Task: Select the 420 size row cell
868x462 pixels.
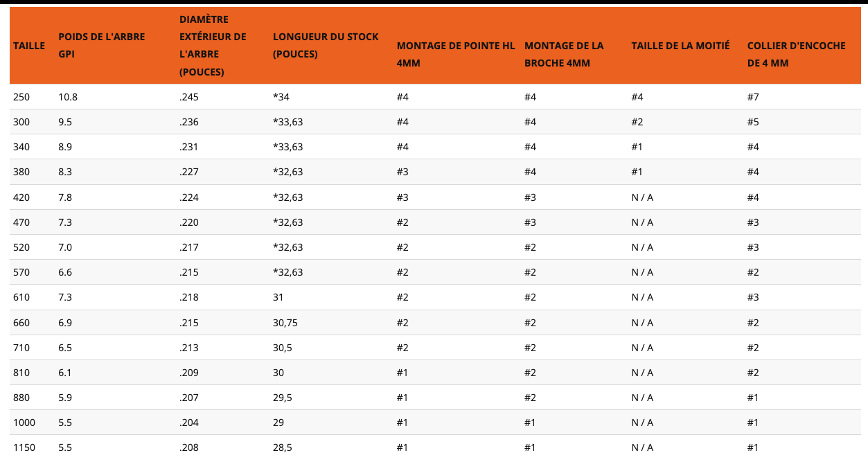Action: 21,197
